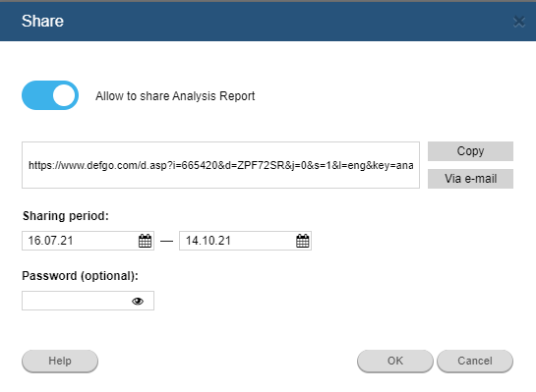
Task: Copy the share link with Copy button
Action: coord(470,151)
